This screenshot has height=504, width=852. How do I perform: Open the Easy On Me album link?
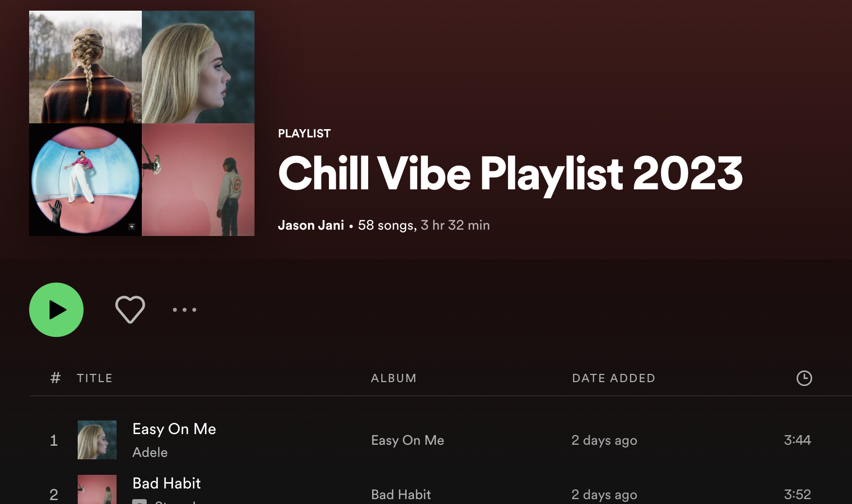point(408,440)
